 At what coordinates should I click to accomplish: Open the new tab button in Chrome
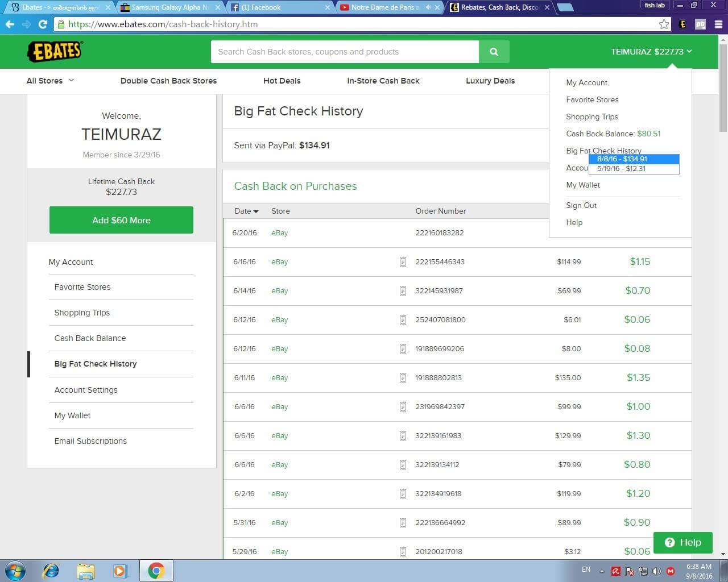(x=565, y=7)
